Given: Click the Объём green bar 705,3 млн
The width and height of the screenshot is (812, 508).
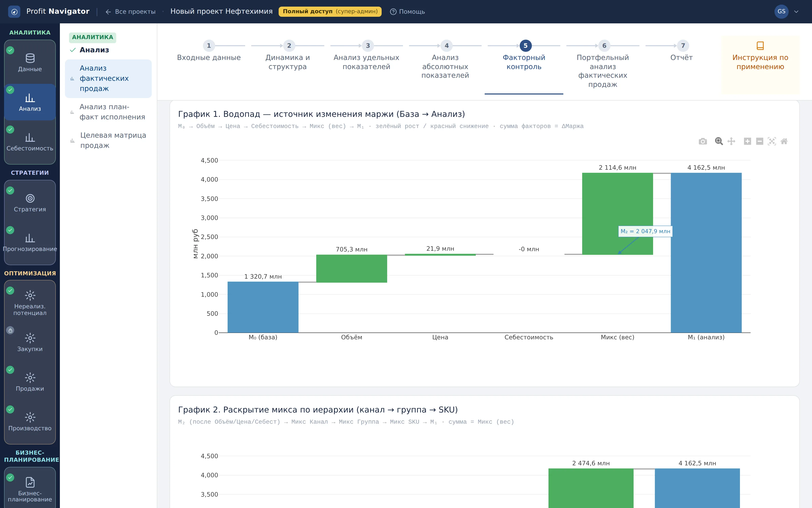Looking at the screenshot, I should 351,268.
